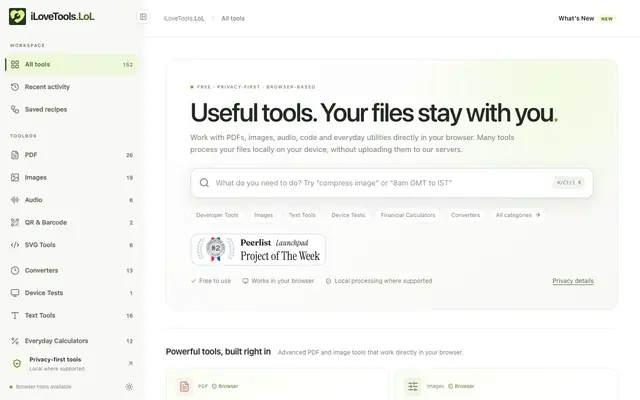Image resolution: width=640 pixels, height=400 pixels.
Task: Click the All tools breadcrumb
Action: point(233,18)
